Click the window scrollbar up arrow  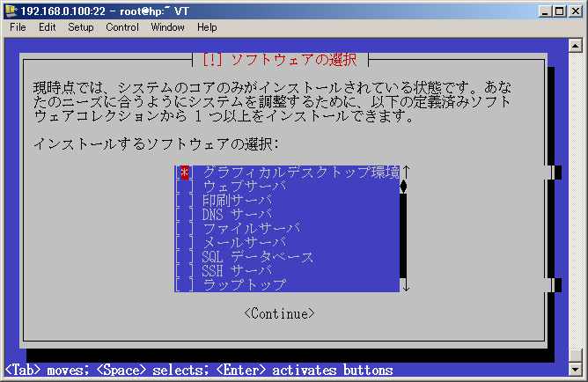(576, 46)
